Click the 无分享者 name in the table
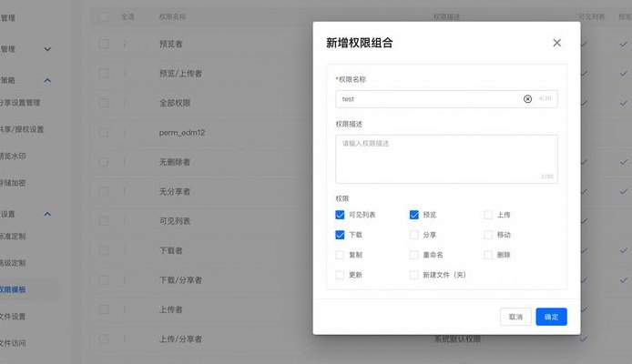Viewport: 632px width, 364px height. (x=175, y=191)
